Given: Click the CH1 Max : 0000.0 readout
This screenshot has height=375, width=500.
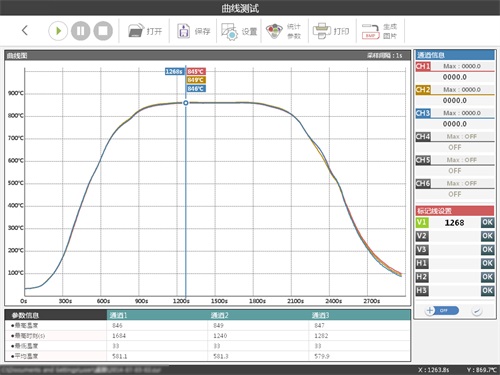Looking at the screenshot, I should [462, 66].
